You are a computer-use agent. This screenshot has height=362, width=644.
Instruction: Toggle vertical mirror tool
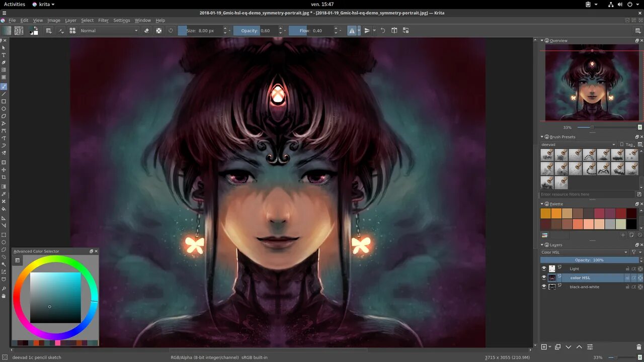[367, 31]
